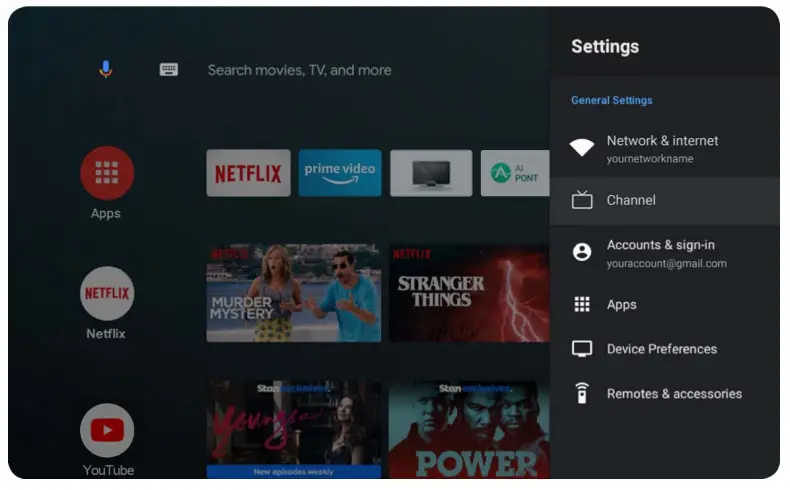Viewport: 790px width, 490px height.
Task: Open the YouTube channel circle icon
Action: (107, 430)
